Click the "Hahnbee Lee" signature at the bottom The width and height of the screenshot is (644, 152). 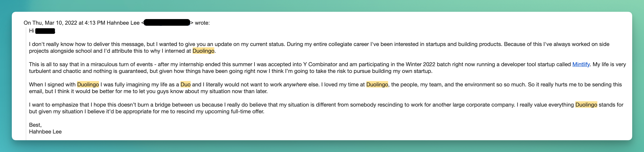[x=45, y=132]
